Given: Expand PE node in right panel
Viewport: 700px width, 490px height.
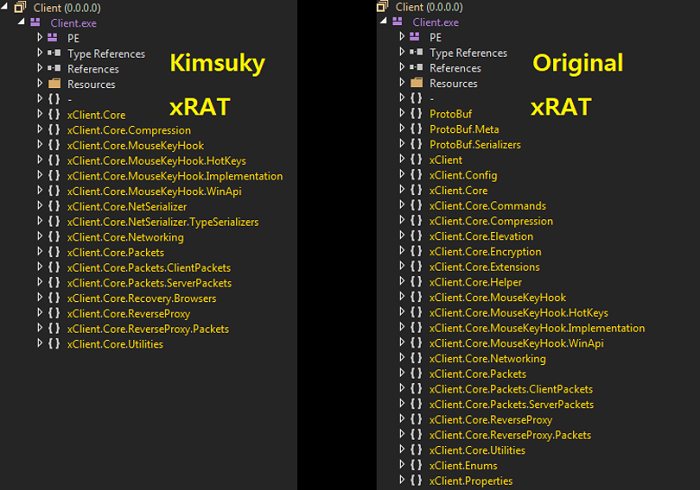Looking at the screenshot, I should coord(402,37).
